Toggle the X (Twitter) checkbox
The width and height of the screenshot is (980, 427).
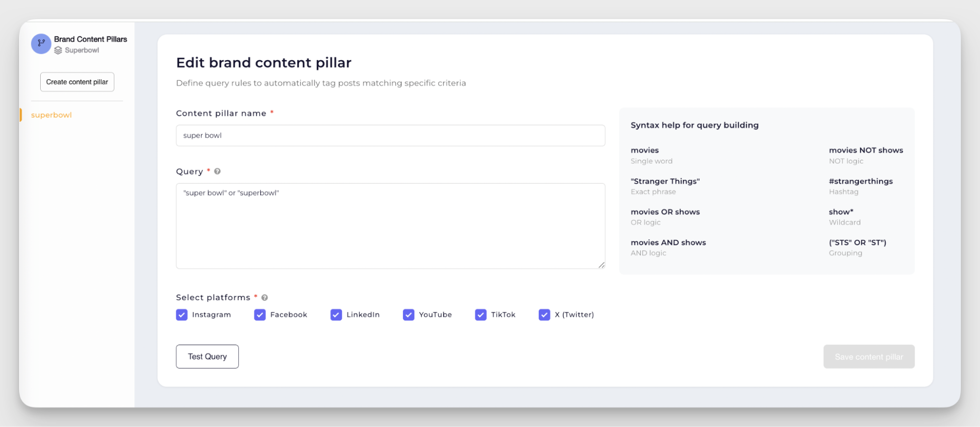coord(544,315)
